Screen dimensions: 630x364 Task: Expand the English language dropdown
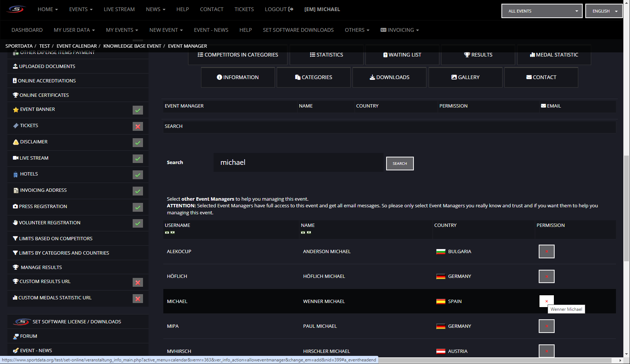tap(604, 11)
